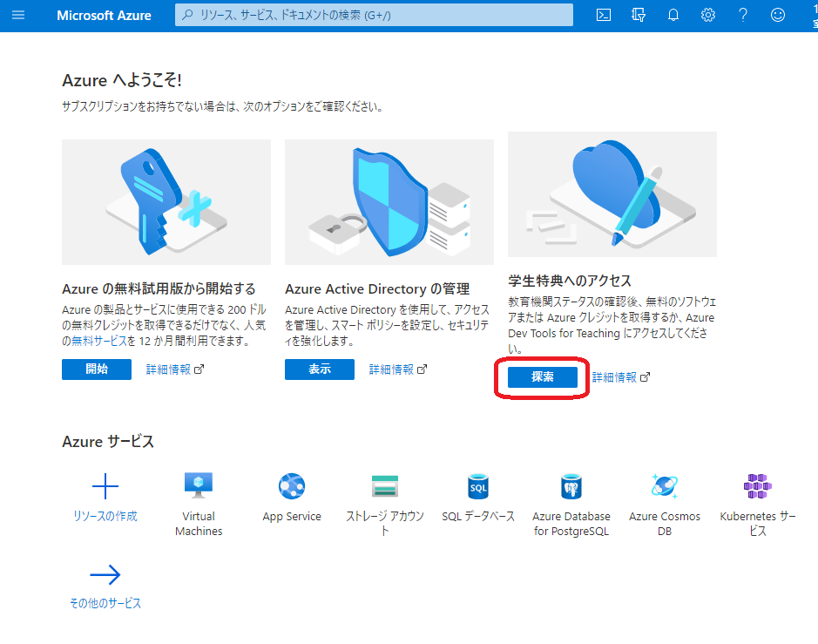Image resolution: width=818 pixels, height=644 pixels.
Task: Click the ストレージ アカウント label
Action: pyautogui.click(x=385, y=524)
